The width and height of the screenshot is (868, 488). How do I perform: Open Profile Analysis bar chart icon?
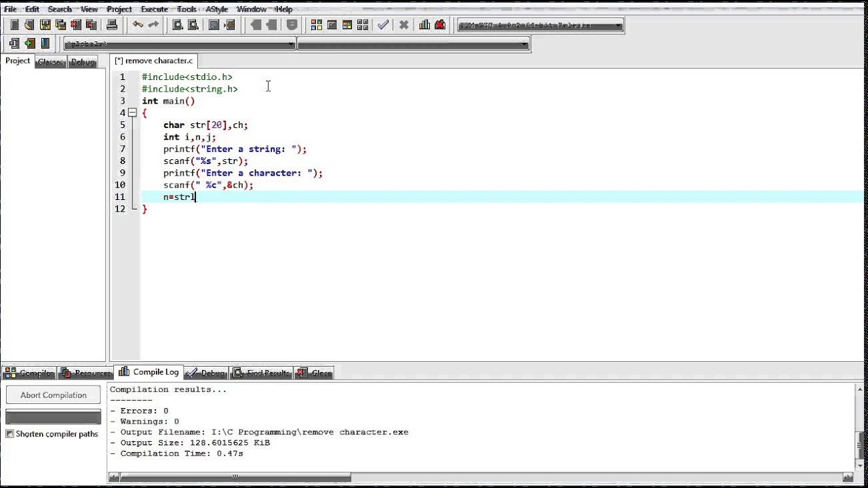point(425,25)
